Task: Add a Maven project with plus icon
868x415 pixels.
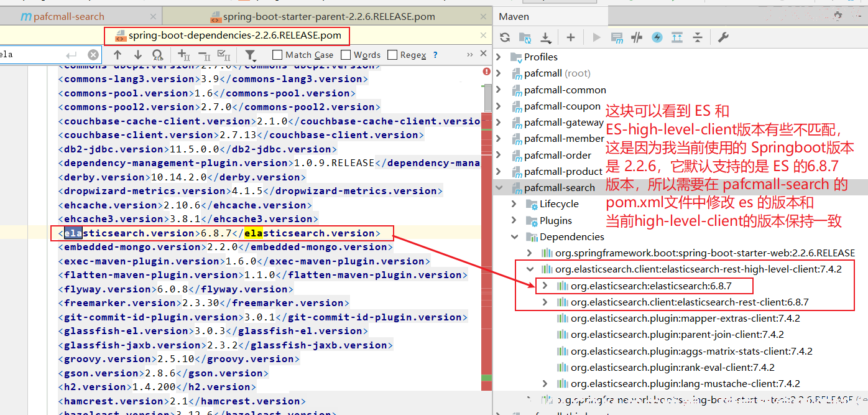Action: (570, 37)
